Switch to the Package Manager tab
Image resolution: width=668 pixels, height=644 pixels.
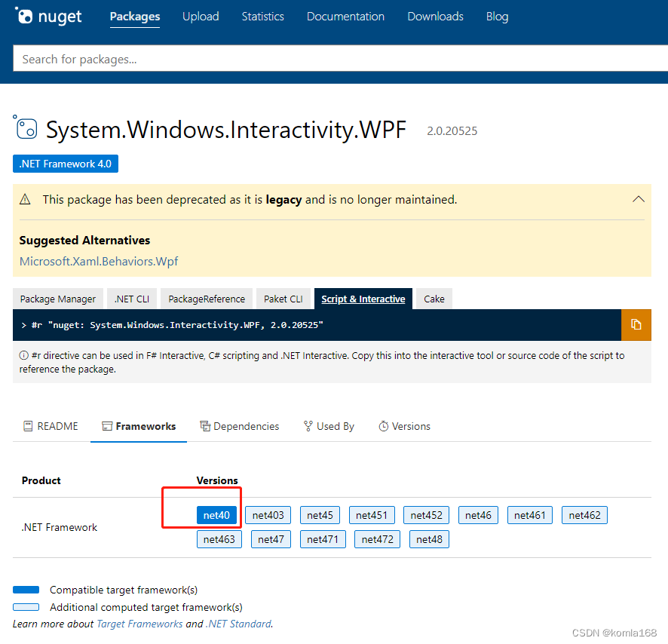(x=57, y=299)
